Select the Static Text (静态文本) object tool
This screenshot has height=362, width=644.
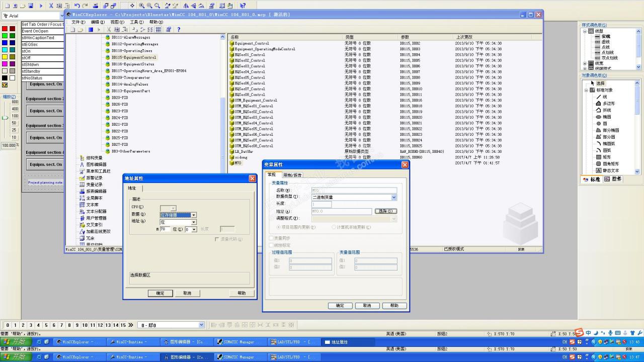(607, 170)
